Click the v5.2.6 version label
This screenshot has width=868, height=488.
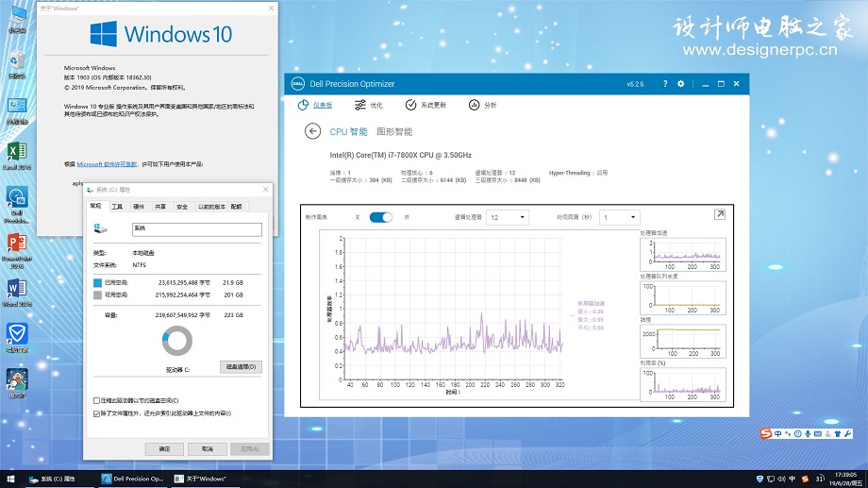pos(636,84)
